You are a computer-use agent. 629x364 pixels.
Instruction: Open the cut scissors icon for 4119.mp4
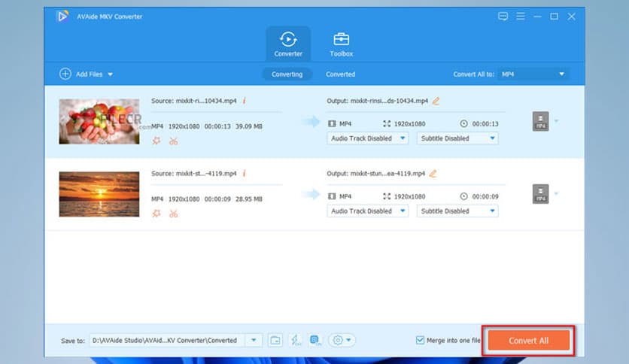click(173, 214)
